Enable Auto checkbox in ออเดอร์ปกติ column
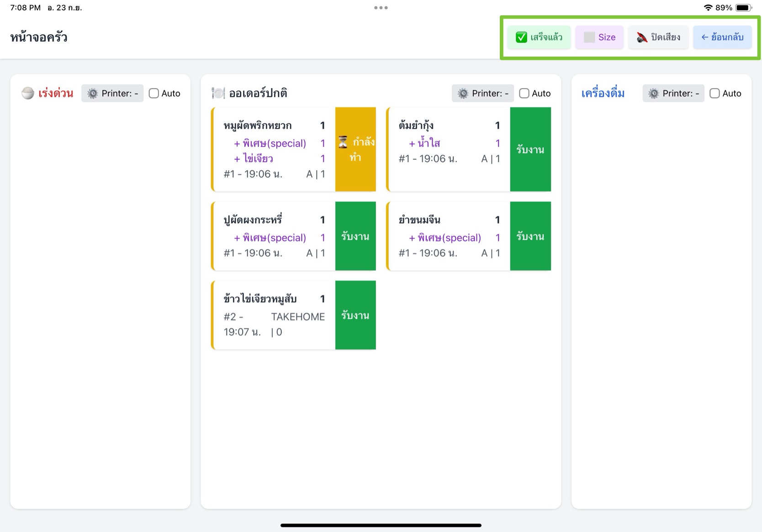Viewport: 762px width, 532px height. point(524,94)
